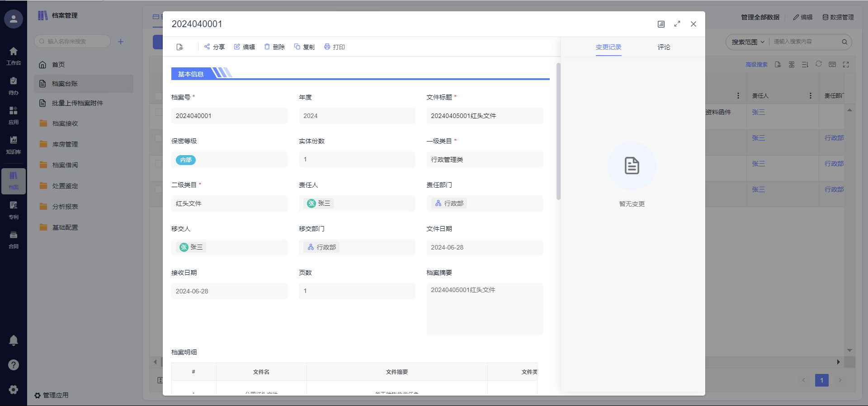This screenshot has height=406, width=868.
Task: Expand the 档案接收 folder
Action: [x=65, y=123]
